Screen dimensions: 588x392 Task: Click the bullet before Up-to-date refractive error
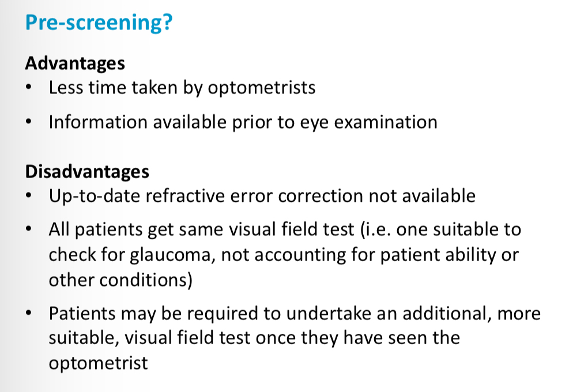point(29,195)
